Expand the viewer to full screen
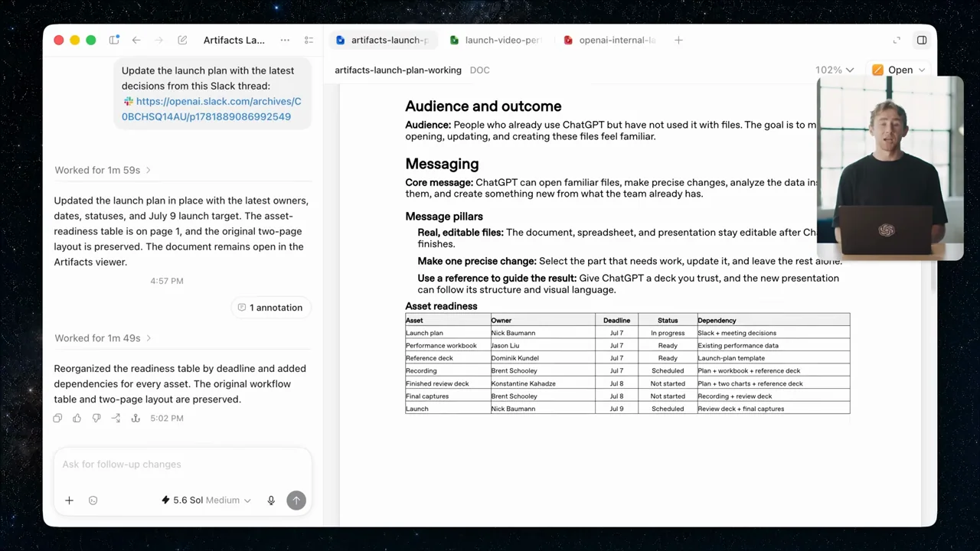The width and height of the screenshot is (980, 551). point(897,40)
